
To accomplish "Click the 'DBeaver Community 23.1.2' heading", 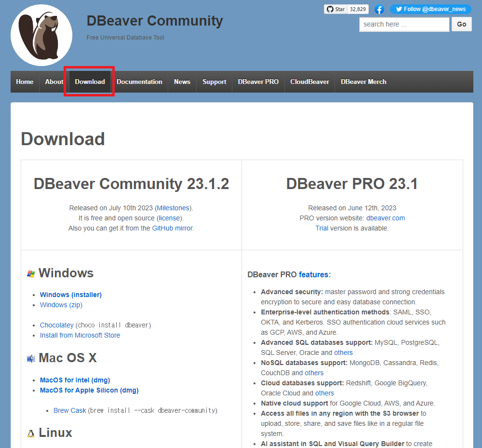I will tap(131, 184).
